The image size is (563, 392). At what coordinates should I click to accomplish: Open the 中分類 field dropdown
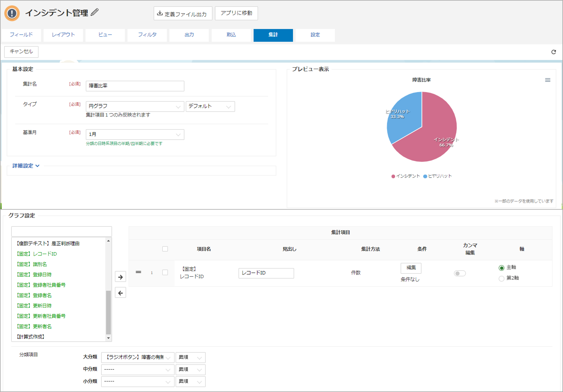pos(138,370)
